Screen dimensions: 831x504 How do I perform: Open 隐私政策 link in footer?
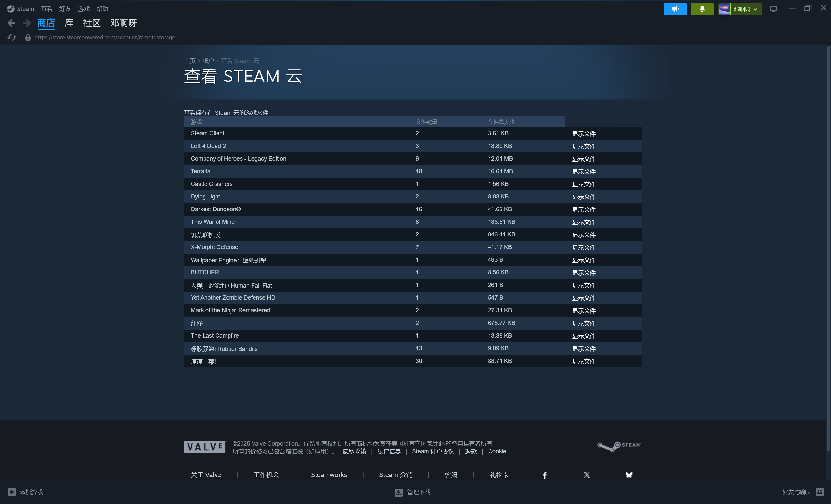[x=354, y=451]
